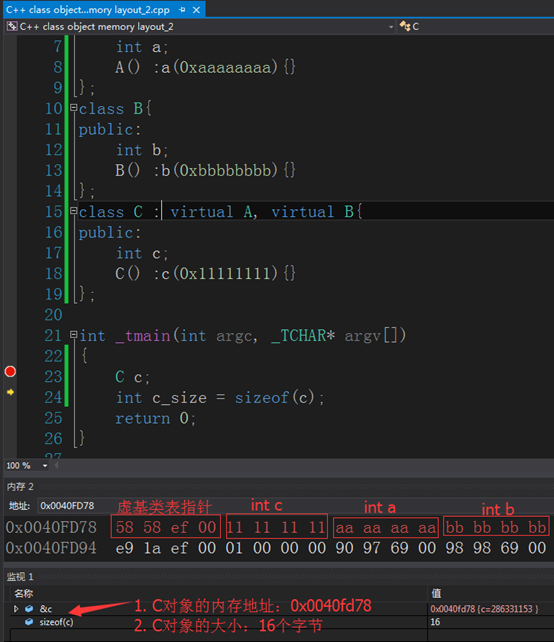Click 'sizeof(c)' in code line 24

click(x=274, y=398)
